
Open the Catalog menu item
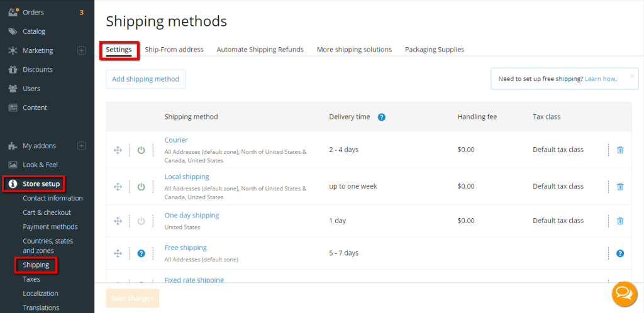click(x=34, y=31)
